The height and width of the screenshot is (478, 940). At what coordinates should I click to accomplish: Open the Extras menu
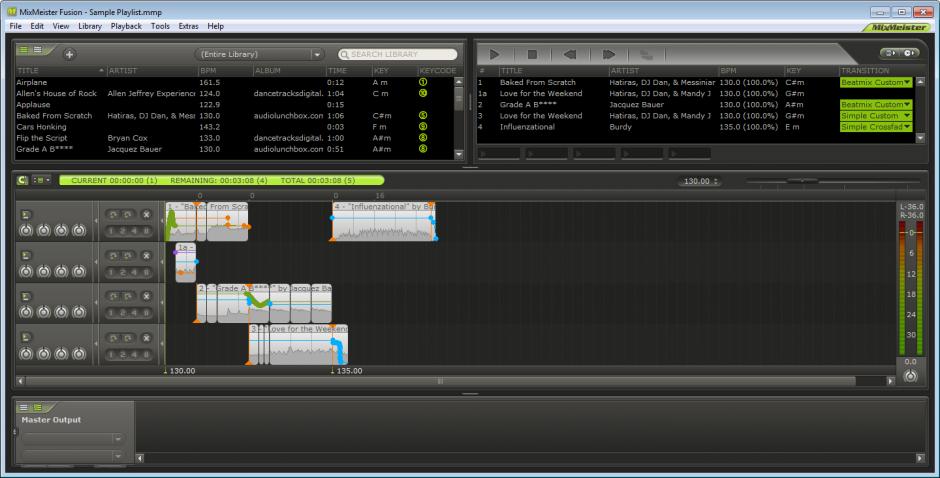pyautogui.click(x=188, y=26)
